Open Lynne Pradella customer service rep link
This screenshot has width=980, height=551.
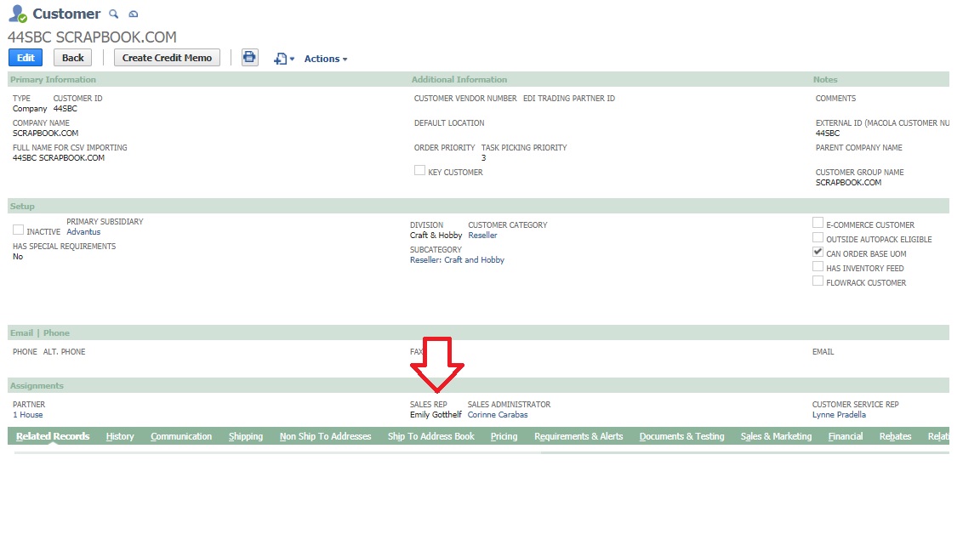(839, 415)
